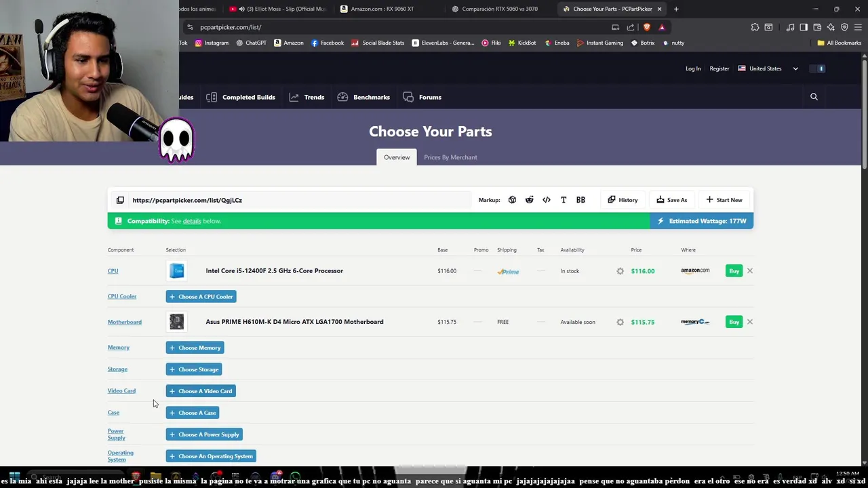
Task: Open the Video Card component link
Action: (121, 391)
